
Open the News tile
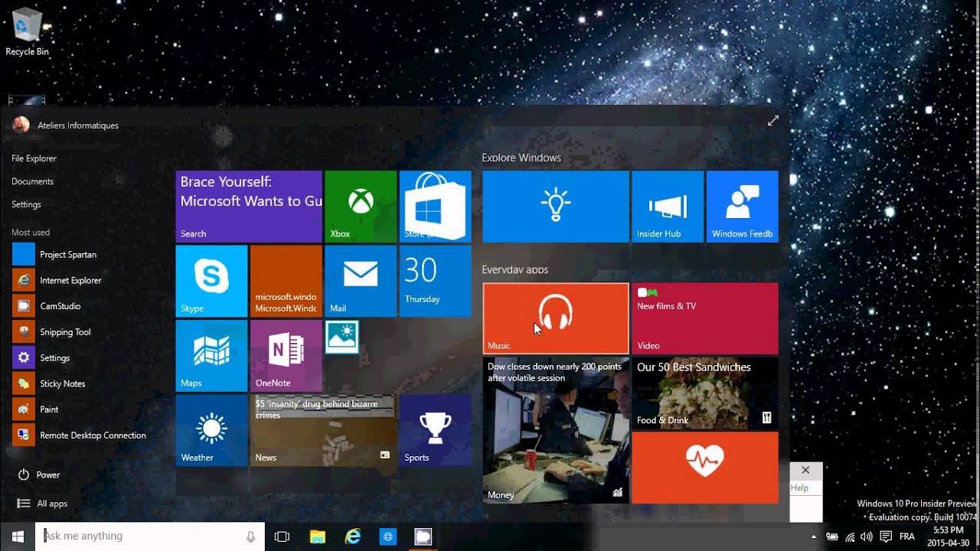coord(323,430)
